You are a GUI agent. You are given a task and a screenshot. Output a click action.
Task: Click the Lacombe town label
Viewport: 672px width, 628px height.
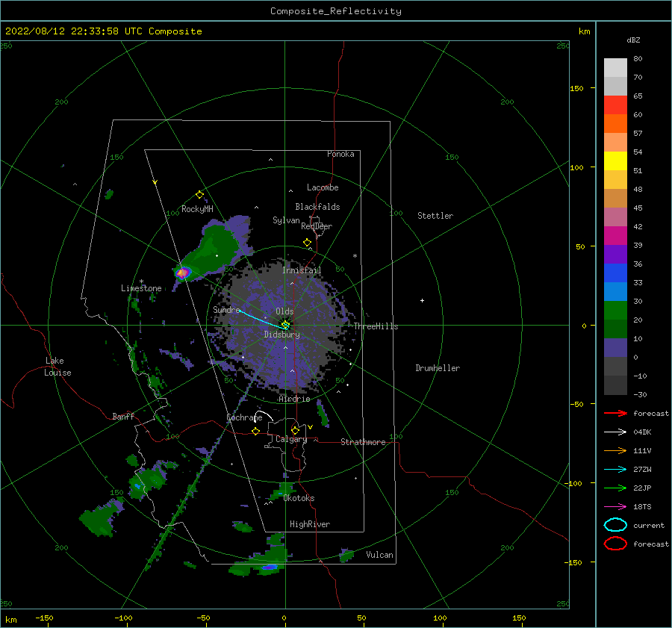323,187
